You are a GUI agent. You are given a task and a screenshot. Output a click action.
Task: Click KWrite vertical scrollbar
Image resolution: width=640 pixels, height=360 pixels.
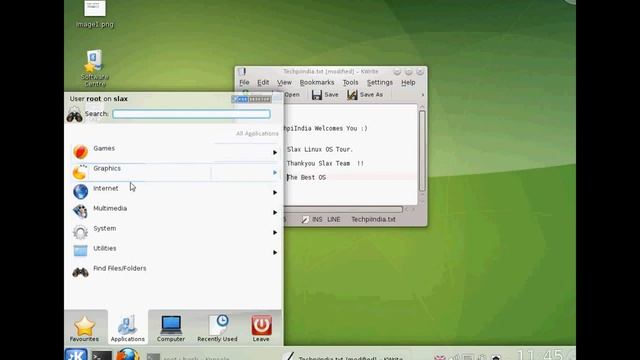click(422, 150)
